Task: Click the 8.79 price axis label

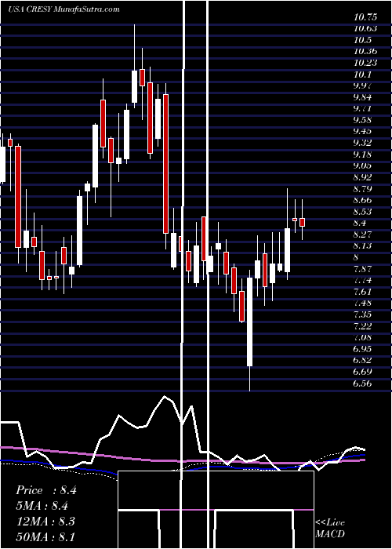Action: [x=362, y=189]
